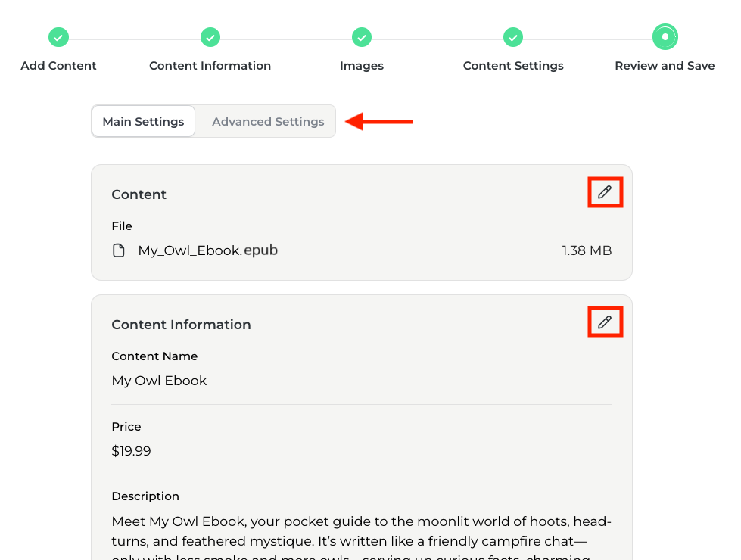Click the 1.38 MB file size
Image resolution: width=741 pixels, height=560 pixels.
[x=587, y=250]
